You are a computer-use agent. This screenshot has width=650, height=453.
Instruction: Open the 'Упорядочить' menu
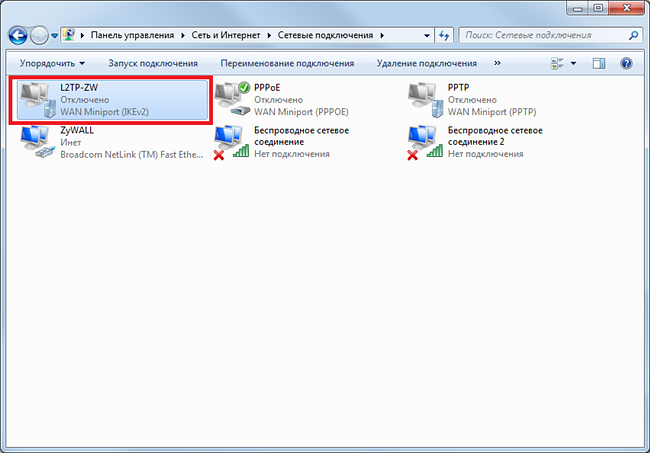52,63
